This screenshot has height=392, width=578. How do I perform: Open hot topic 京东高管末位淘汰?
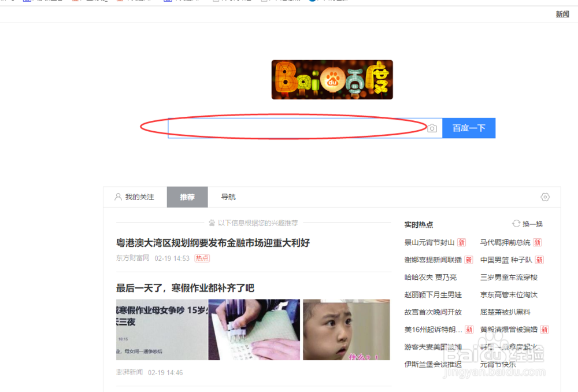click(x=509, y=295)
